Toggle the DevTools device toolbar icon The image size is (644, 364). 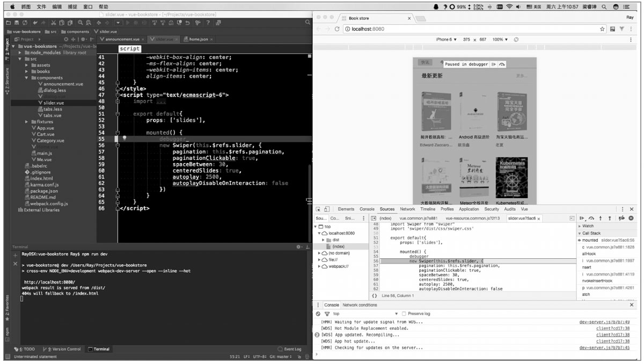click(327, 209)
